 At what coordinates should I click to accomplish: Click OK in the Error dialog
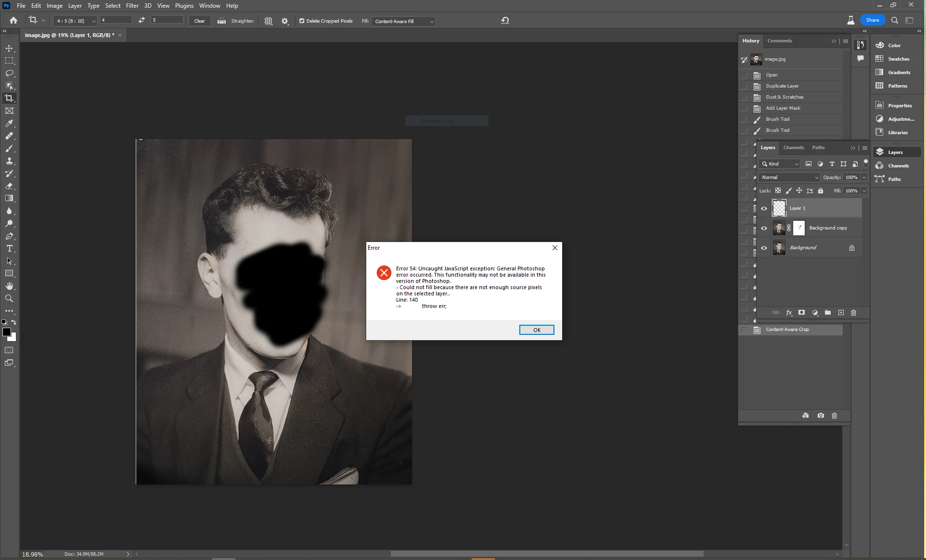(x=536, y=330)
